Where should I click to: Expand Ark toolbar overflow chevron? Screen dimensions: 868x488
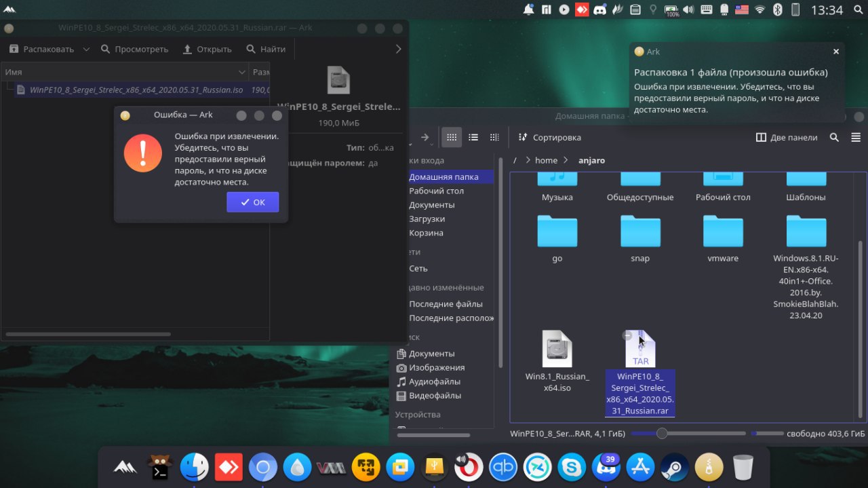pyautogui.click(x=398, y=49)
